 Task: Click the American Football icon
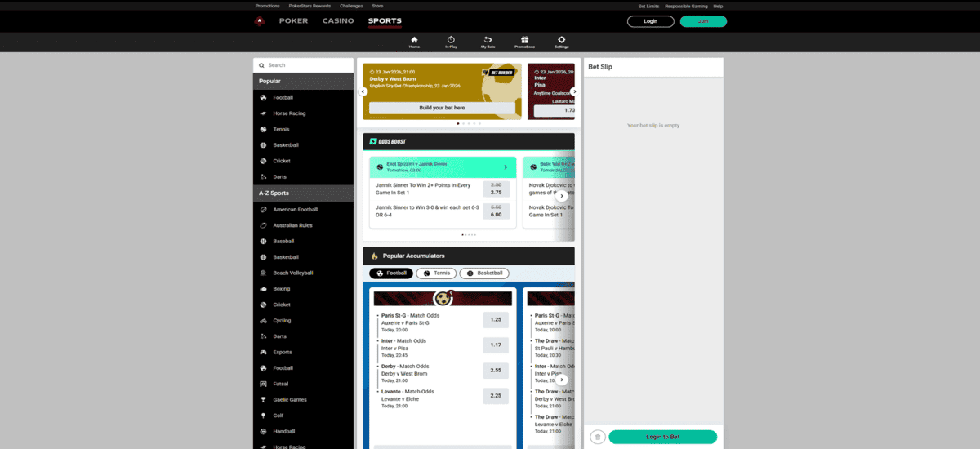click(263, 209)
